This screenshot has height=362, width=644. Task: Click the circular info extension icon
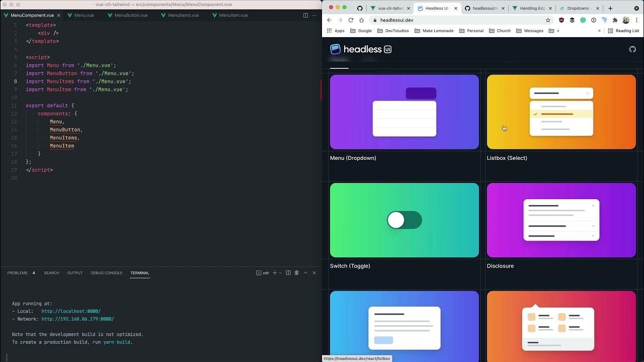(594, 20)
